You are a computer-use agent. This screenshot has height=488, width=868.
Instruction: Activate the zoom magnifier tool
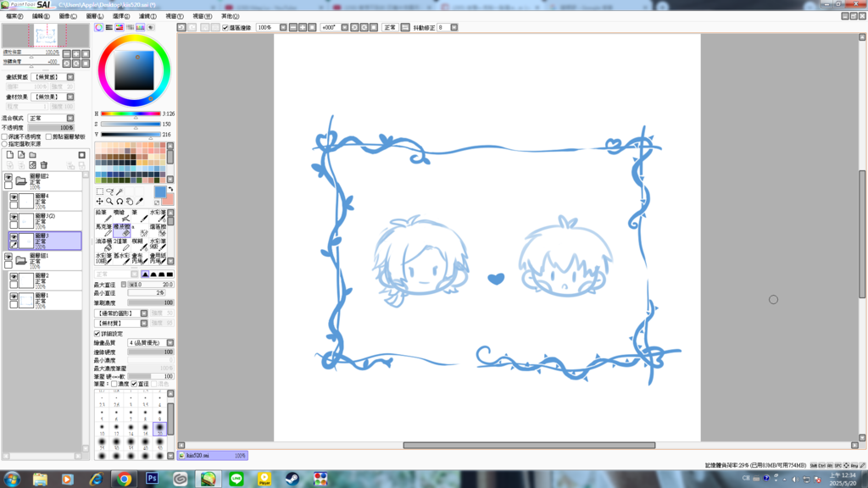click(109, 202)
